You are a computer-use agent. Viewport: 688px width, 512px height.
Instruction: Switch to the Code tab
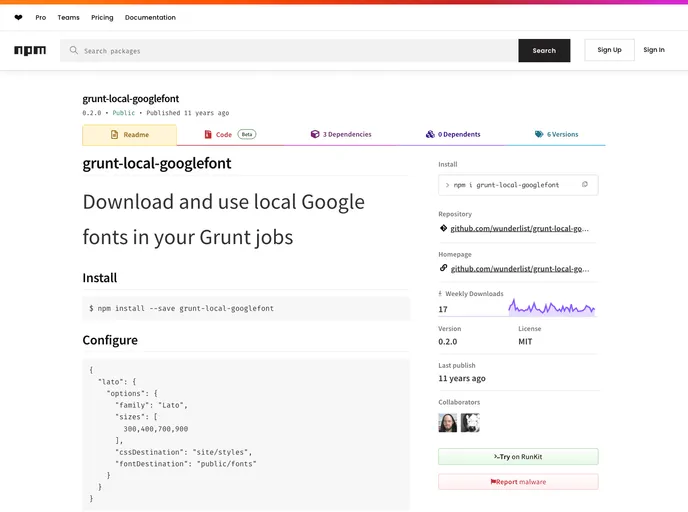230,135
